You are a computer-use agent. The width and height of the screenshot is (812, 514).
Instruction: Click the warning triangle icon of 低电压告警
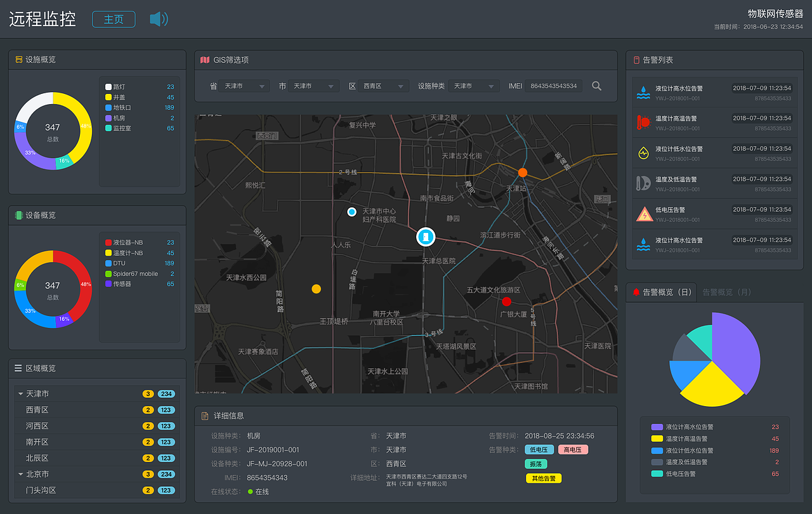(644, 214)
